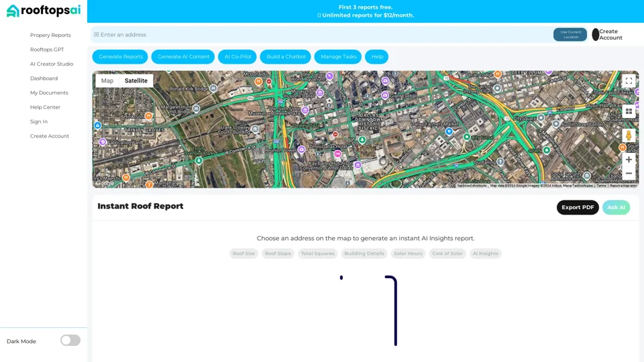Open Help Center in sidebar
The height and width of the screenshot is (362, 644).
click(x=45, y=107)
